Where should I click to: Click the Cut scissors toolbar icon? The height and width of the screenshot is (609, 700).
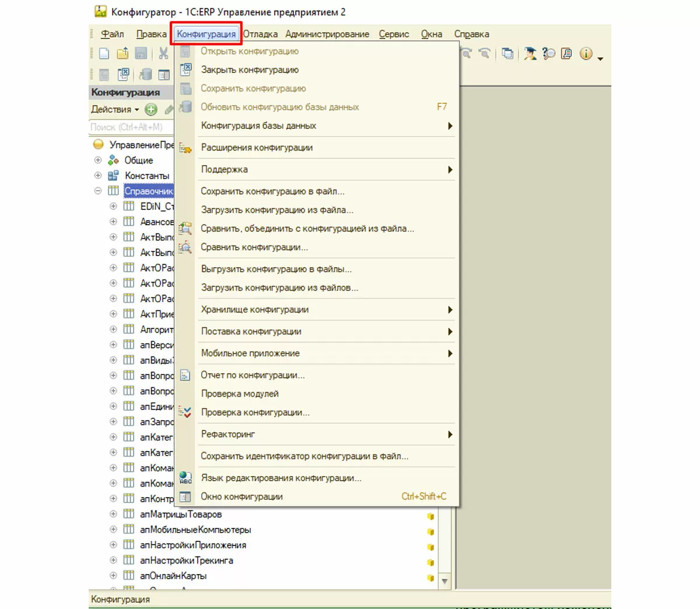pyautogui.click(x=163, y=54)
